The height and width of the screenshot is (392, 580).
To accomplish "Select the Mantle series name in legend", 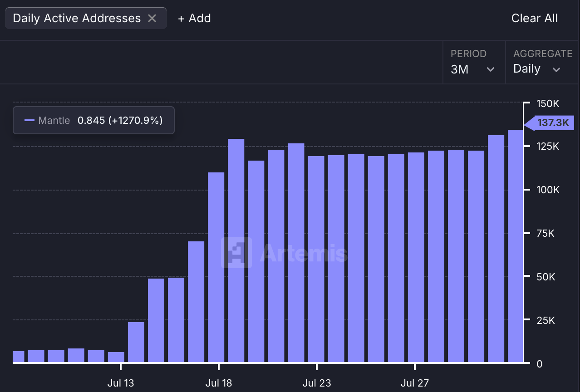I will 54,120.
